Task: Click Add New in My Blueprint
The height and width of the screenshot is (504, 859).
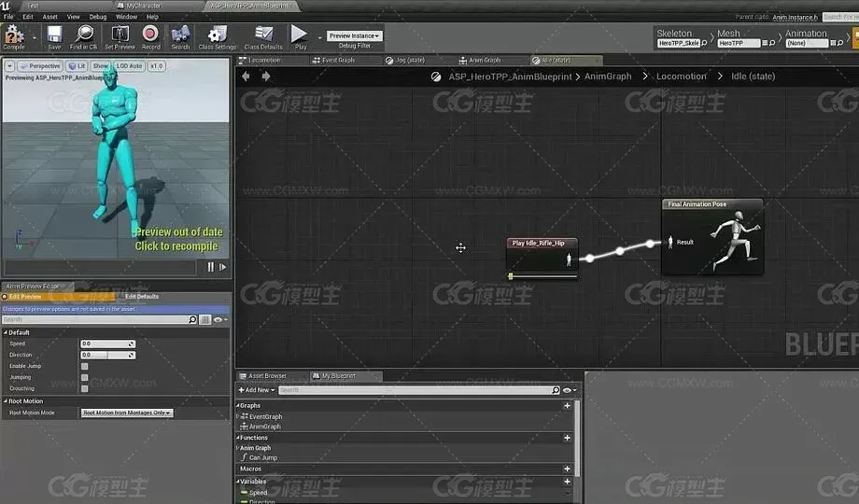Action: [x=255, y=390]
